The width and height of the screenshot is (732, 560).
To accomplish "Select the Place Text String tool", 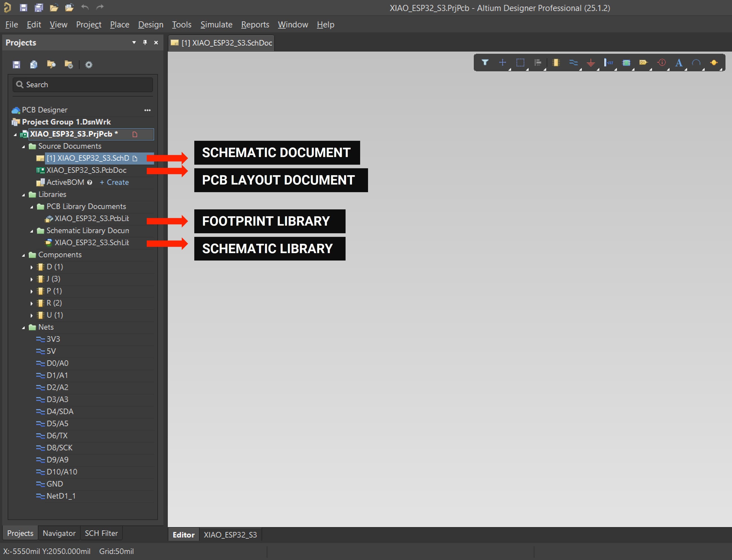I will [x=679, y=62].
